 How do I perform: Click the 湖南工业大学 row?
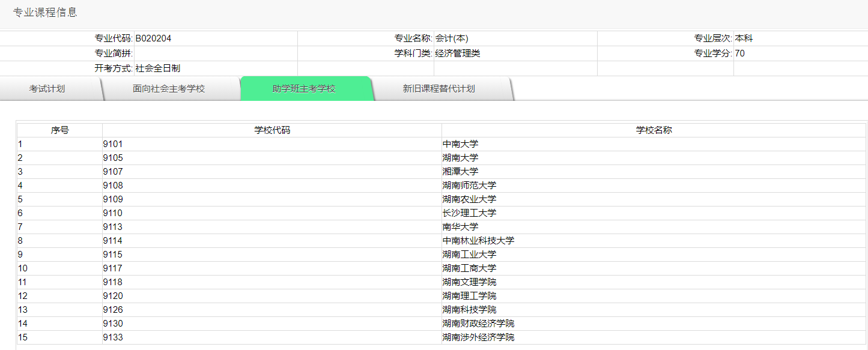tap(467, 254)
